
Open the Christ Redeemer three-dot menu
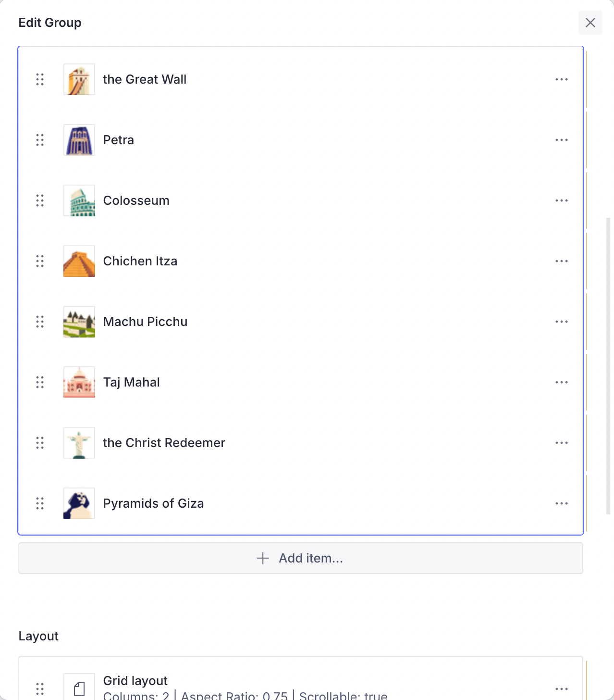pyautogui.click(x=561, y=443)
